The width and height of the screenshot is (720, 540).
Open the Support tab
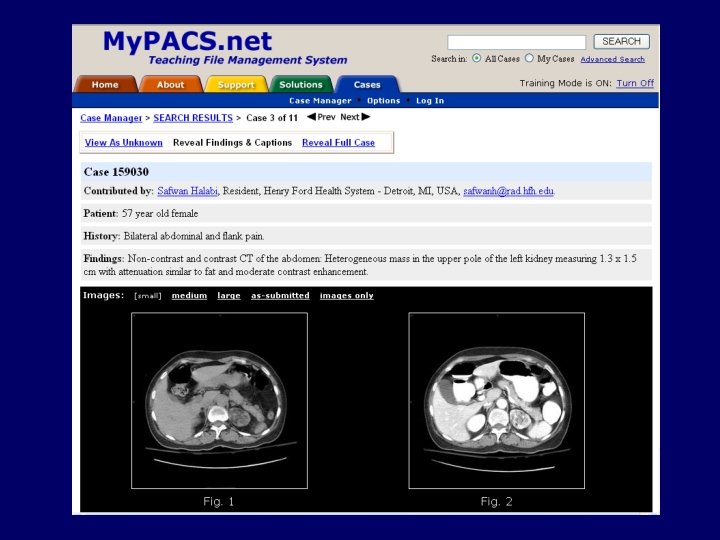(236, 84)
